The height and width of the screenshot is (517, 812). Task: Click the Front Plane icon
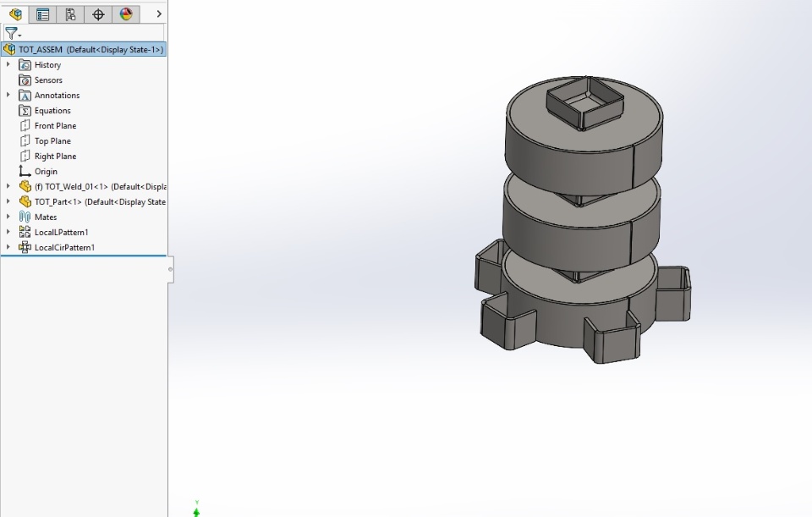click(25, 125)
